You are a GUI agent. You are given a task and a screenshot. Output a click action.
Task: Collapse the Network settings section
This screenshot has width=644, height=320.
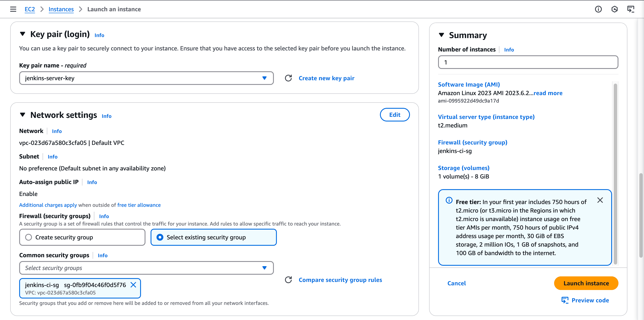(x=23, y=115)
